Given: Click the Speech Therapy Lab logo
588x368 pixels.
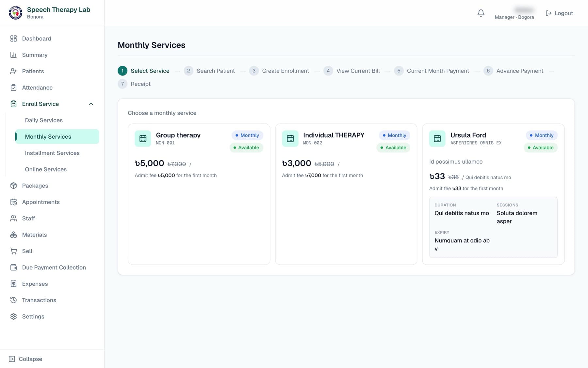Looking at the screenshot, I should click(x=15, y=13).
